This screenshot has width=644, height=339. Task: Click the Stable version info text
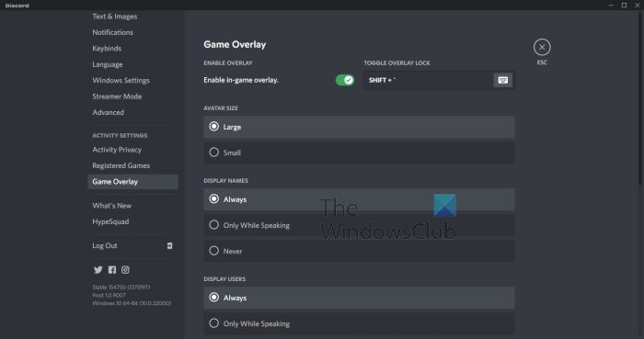click(x=121, y=287)
